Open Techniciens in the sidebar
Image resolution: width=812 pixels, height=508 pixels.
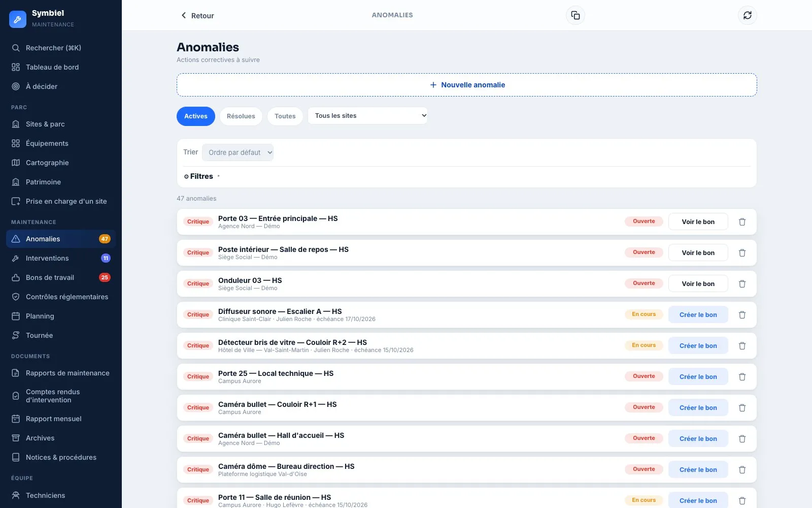pyautogui.click(x=61, y=495)
